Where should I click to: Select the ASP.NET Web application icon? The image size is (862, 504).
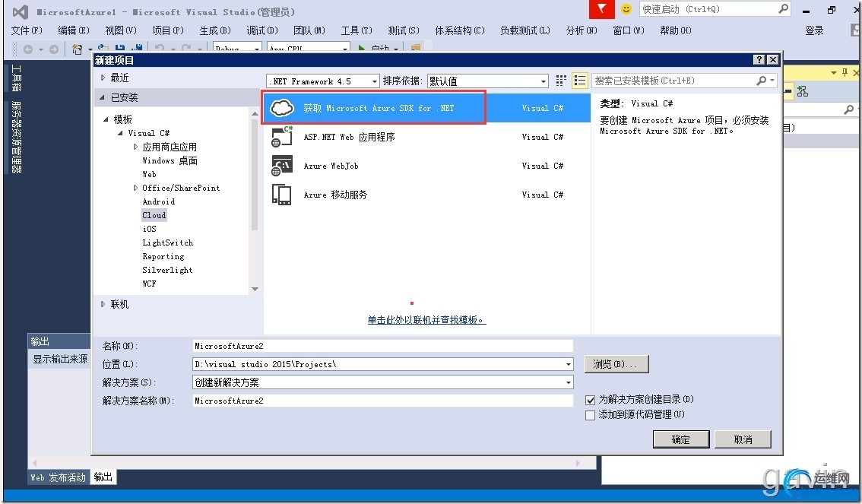[282, 137]
